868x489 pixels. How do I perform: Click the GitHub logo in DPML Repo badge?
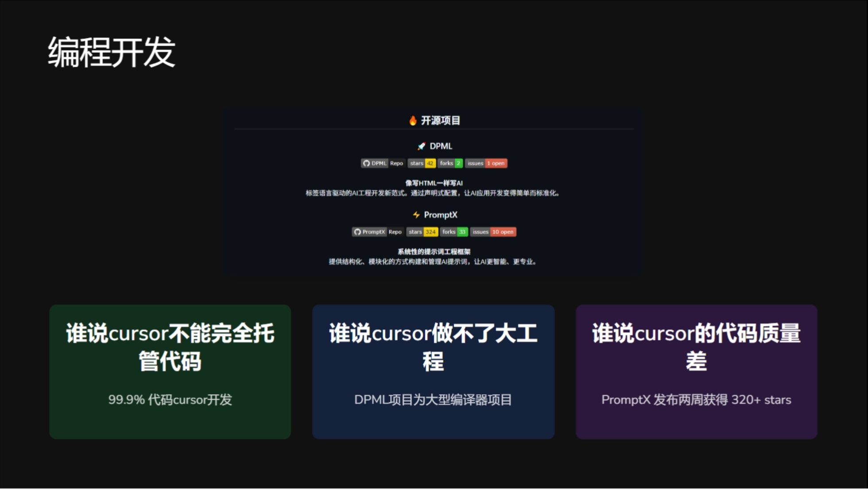[366, 163]
